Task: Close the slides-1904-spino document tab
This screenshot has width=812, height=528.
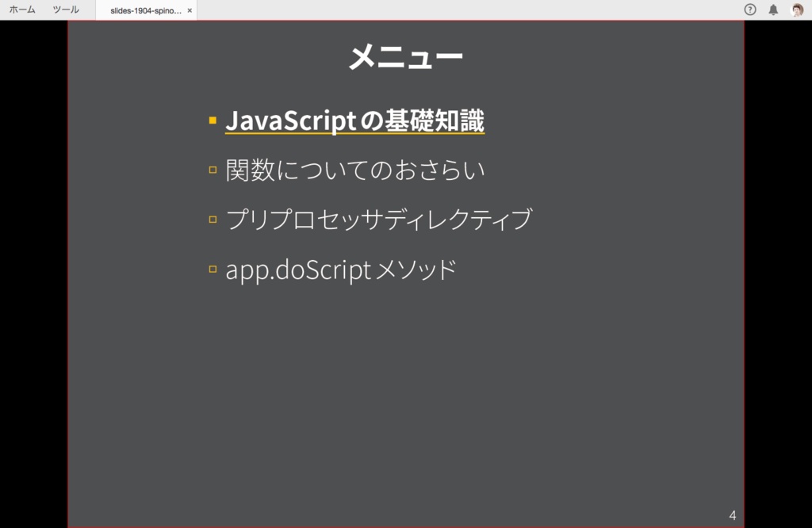Action: click(x=189, y=11)
